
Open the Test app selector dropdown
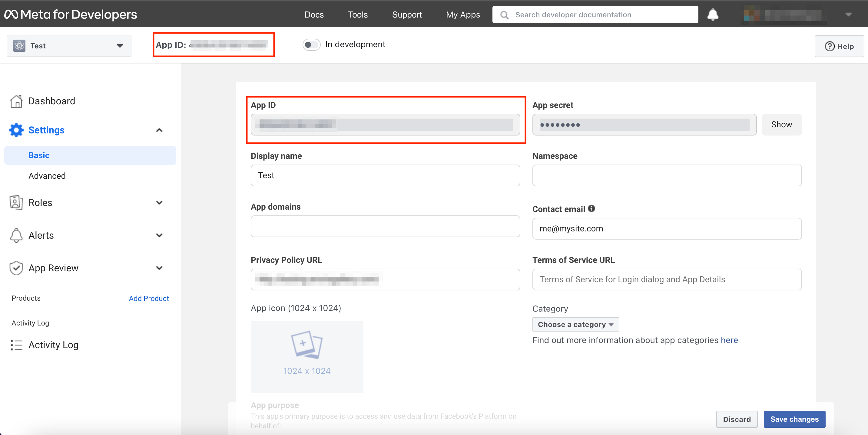[69, 46]
